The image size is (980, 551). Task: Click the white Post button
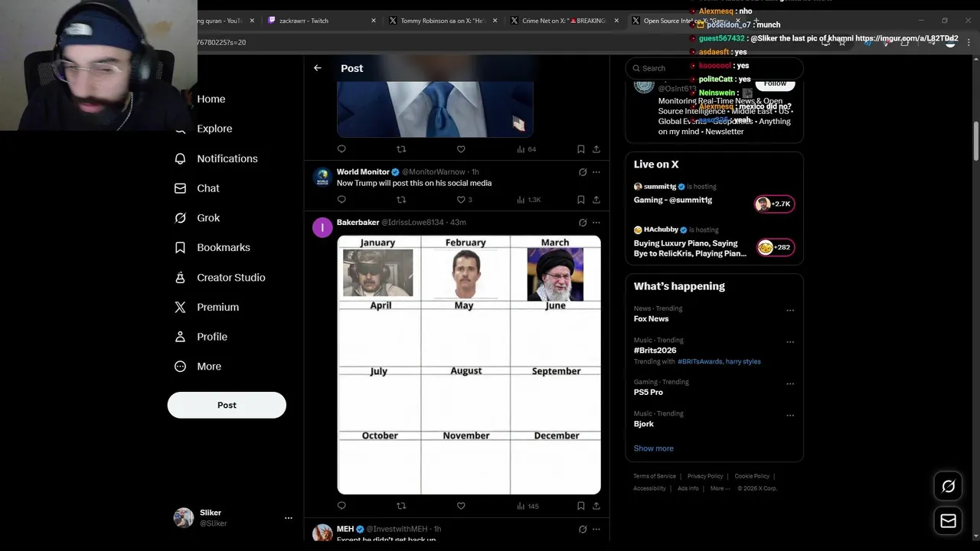pyautogui.click(x=227, y=405)
